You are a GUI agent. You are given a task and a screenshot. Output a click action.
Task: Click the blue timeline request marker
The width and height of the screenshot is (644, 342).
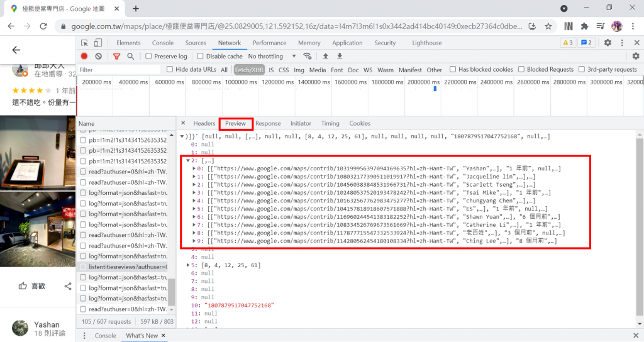[x=435, y=89]
